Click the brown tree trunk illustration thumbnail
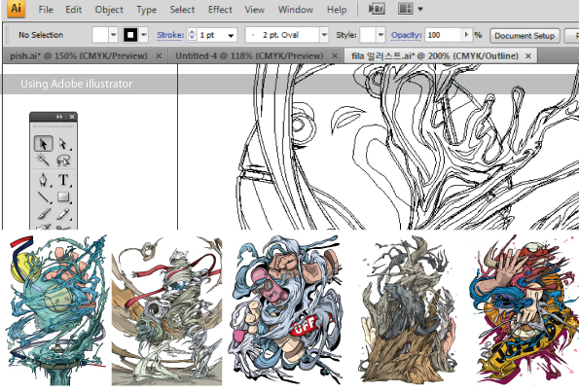 408,309
